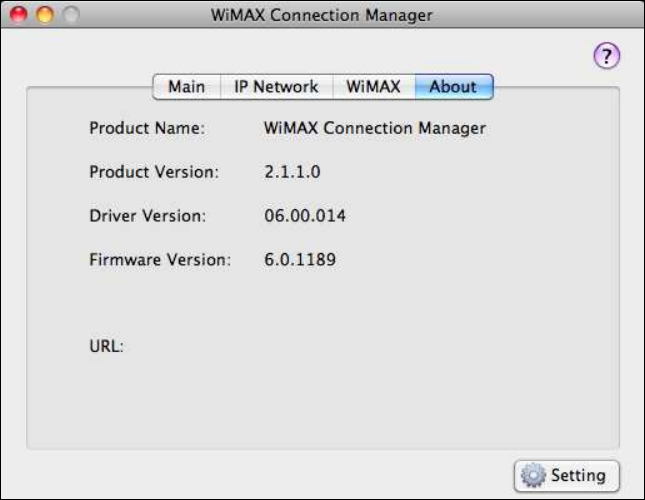Image resolution: width=645 pixels, height=500 pixels.
Task: Select the WiMAX tab
Action: [x=374, y=87]
